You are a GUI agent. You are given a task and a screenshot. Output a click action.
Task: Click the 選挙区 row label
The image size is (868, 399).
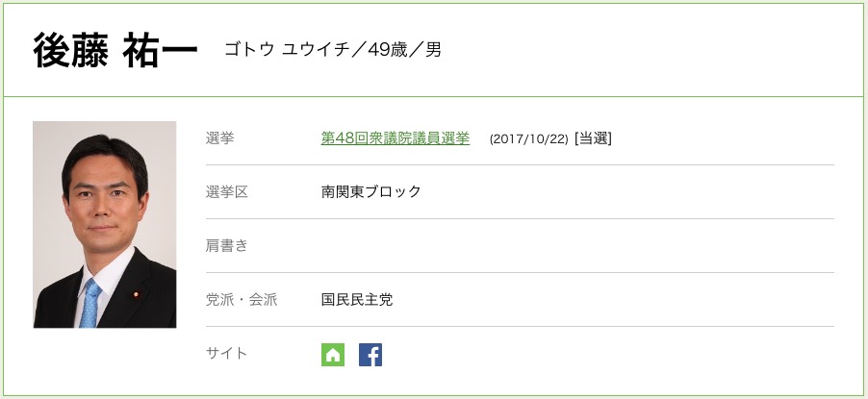(227, 192)
